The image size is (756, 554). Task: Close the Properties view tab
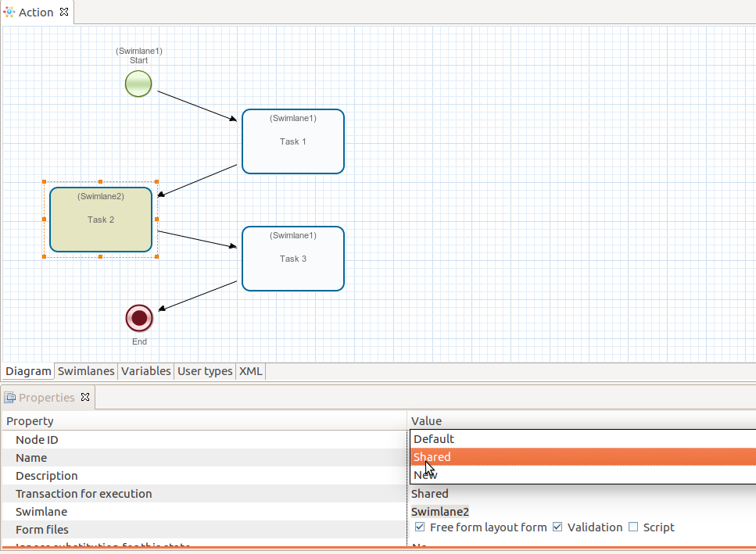[86, 397]
